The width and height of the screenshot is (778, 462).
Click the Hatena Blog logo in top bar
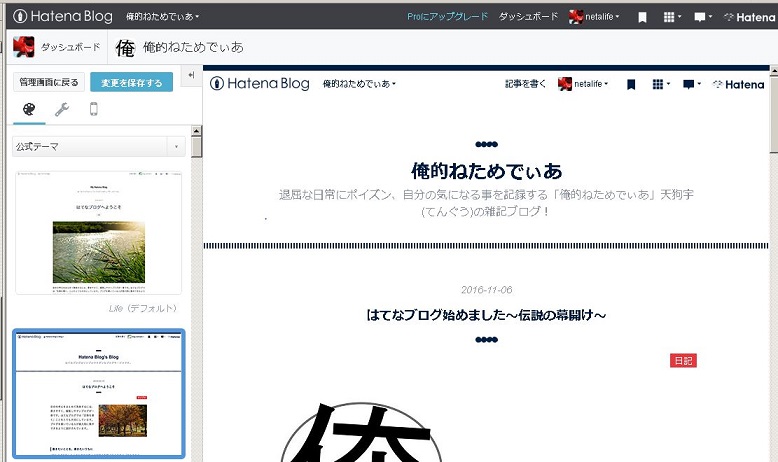[x=63, y=16]
